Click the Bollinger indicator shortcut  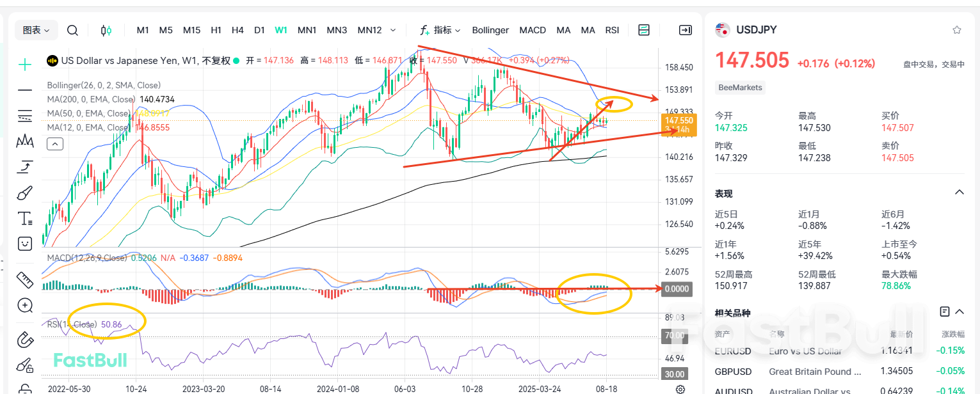(490, 30)
